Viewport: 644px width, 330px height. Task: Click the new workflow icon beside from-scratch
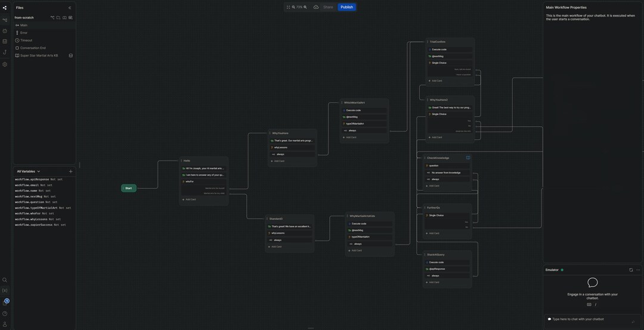[52, 18]
